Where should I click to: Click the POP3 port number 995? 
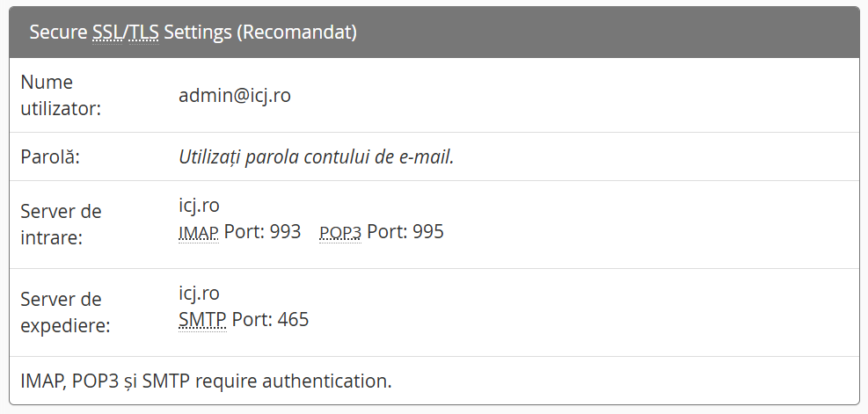tap(428, 232)
